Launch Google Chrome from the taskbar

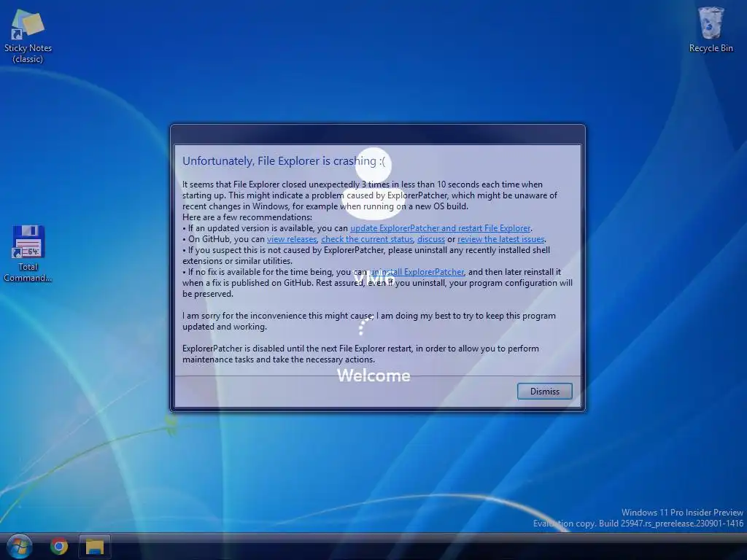pos(59,546)
